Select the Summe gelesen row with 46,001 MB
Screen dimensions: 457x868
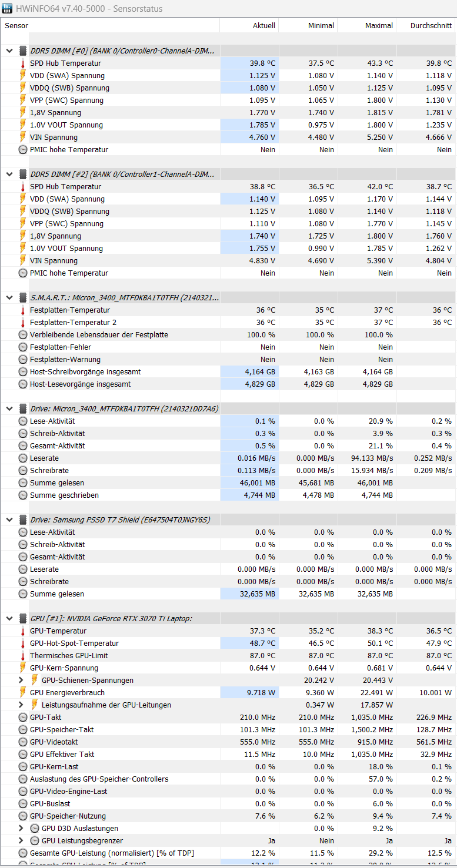[228, 483]
